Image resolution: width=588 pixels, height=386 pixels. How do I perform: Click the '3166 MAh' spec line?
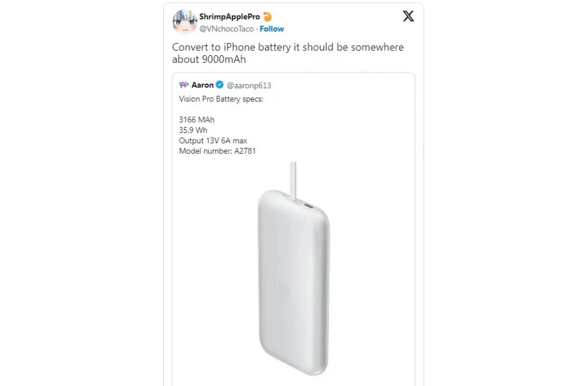[x=196, y=120]
